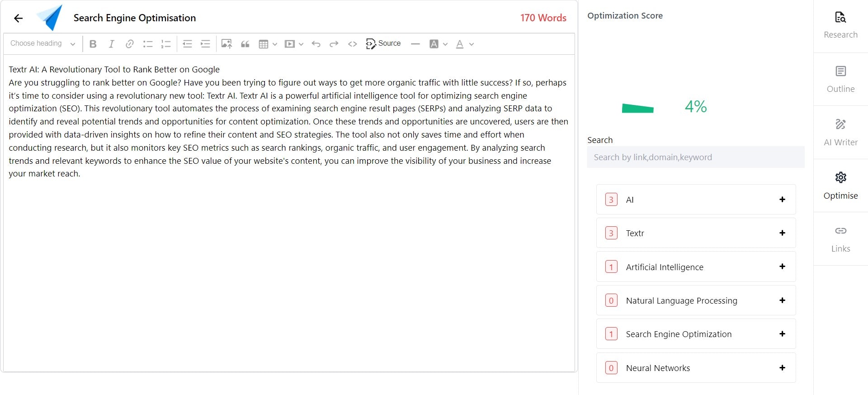Click the 170 Words counter

click(x=543, y=18)
